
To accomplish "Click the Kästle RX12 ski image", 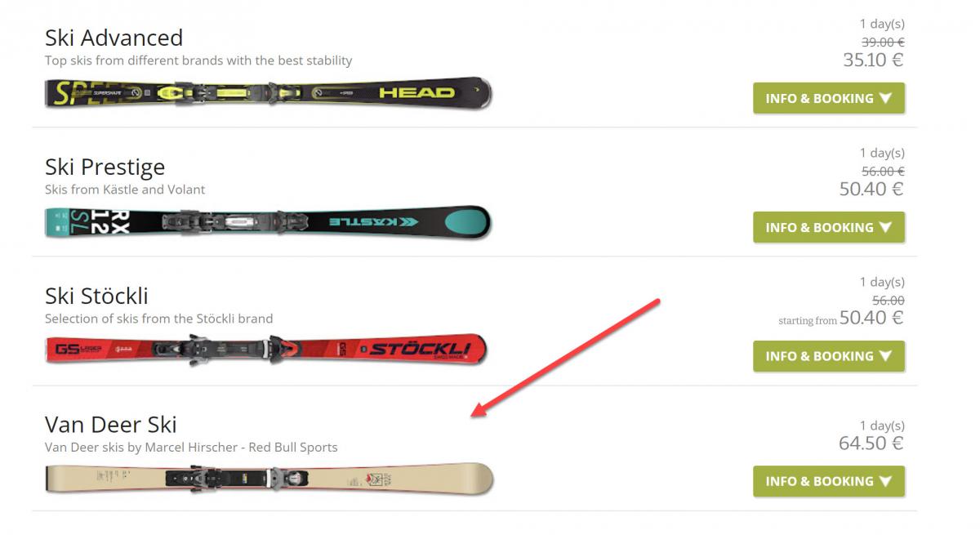I will tap(269, 221).
